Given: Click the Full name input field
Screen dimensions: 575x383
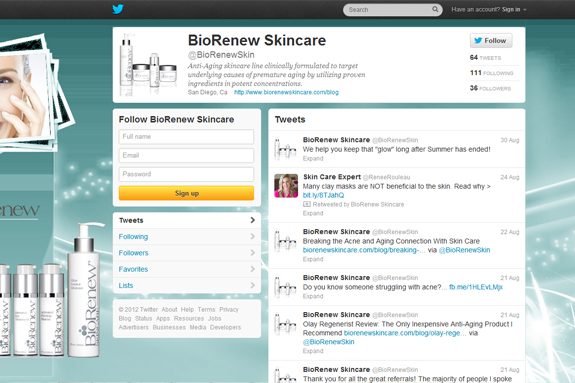Looking at the screenshot, I should coord(186,136).
